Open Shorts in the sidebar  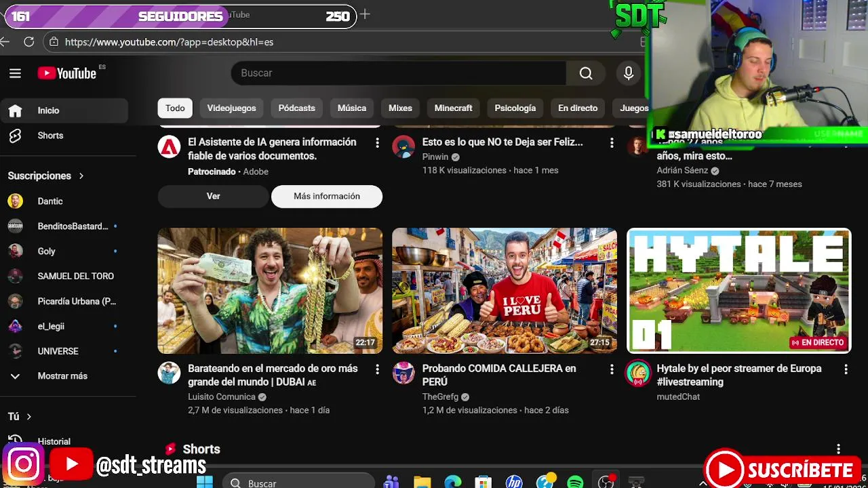tap(64, 136)
